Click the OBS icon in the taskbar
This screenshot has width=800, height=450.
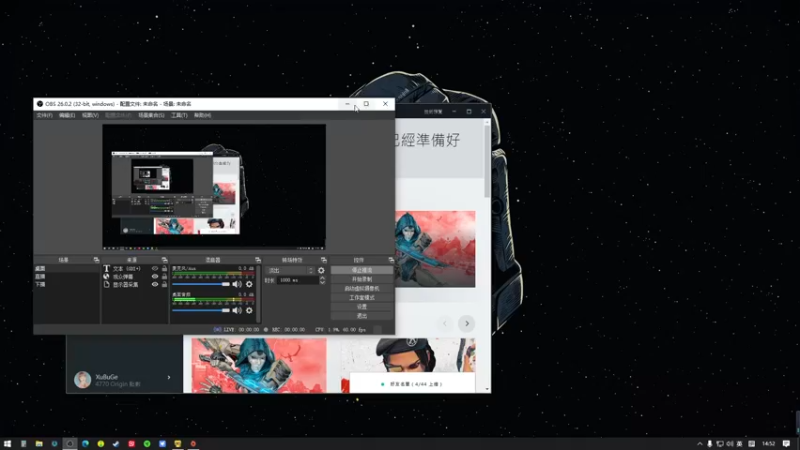70,444
